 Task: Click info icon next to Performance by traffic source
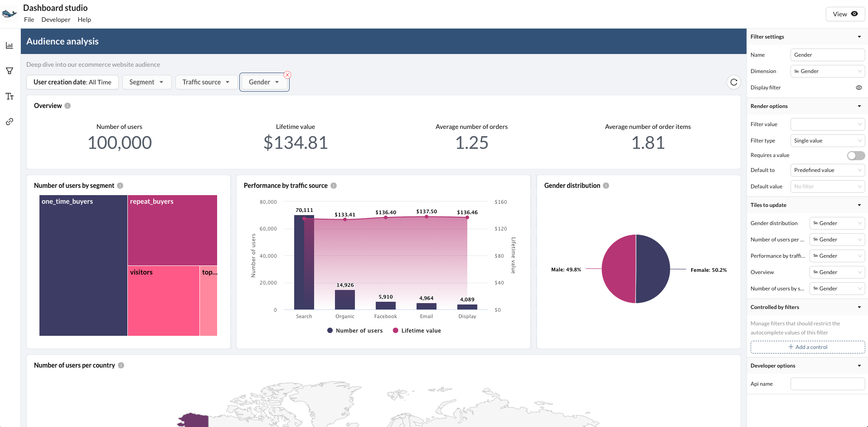(334, 186)
